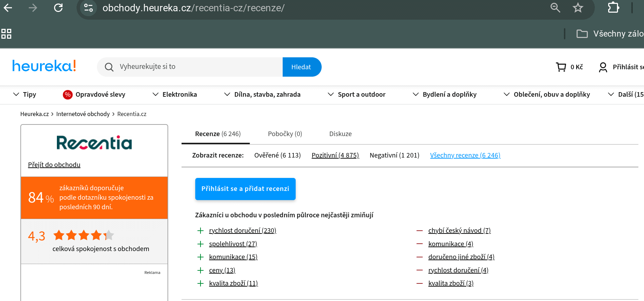Click the Heureka logo
This screenshot has height=301, width=644.
[x=44, y=66]
